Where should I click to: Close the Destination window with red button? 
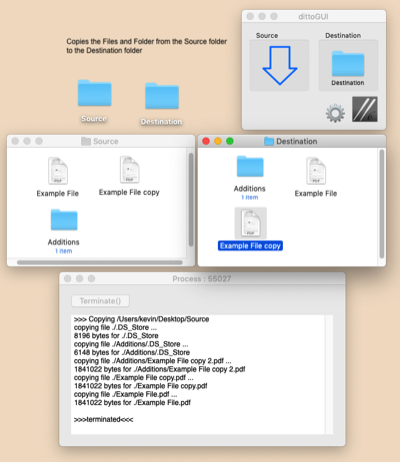pos(206,141)
